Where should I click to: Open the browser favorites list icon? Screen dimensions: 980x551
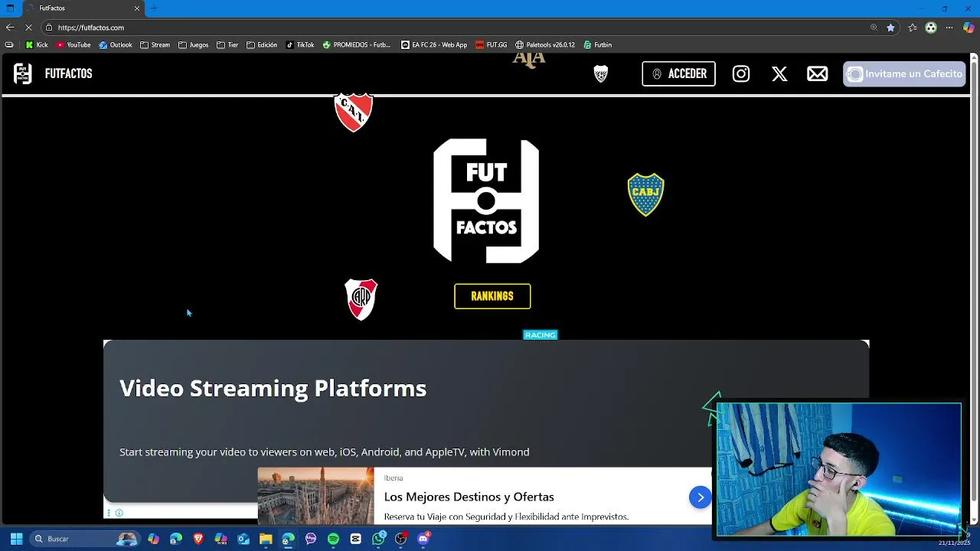[913, 28]
